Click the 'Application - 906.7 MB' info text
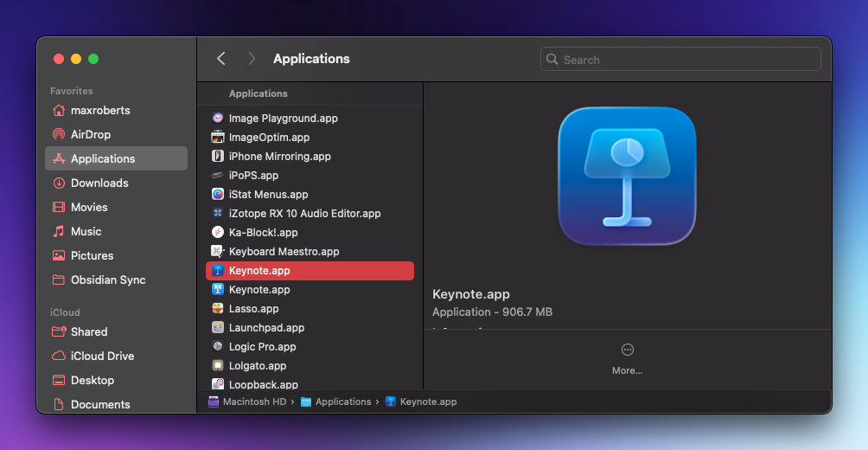Screen dimensions: 868x450 [492, 312]
